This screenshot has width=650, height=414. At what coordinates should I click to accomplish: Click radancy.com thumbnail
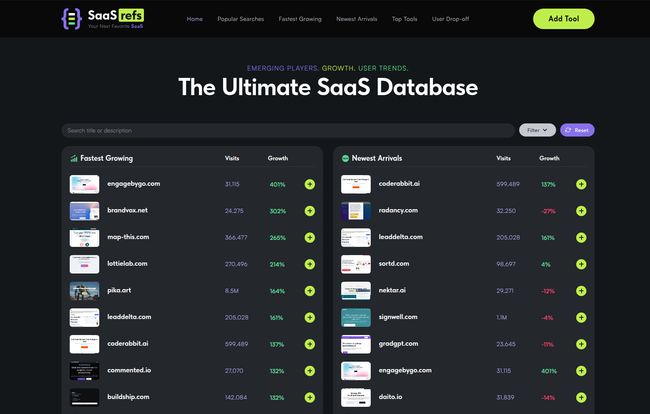click(356, 211)
